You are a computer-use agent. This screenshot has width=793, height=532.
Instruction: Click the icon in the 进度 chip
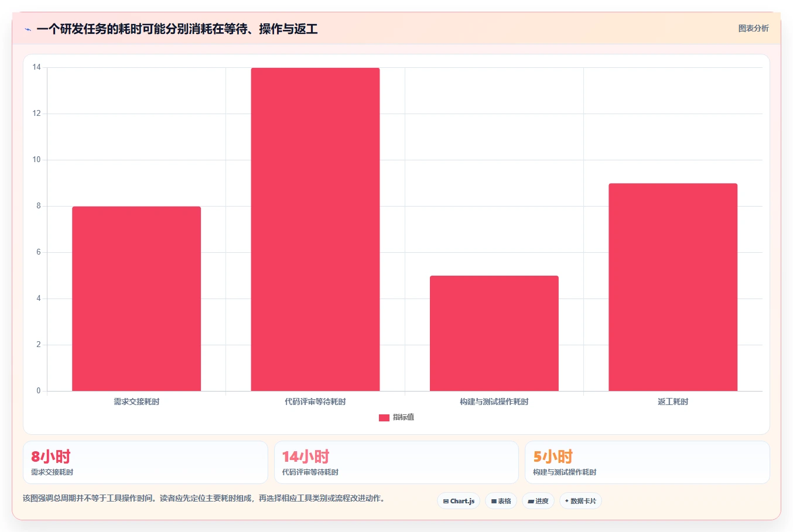pyautogui.click(x=531, y=502)
